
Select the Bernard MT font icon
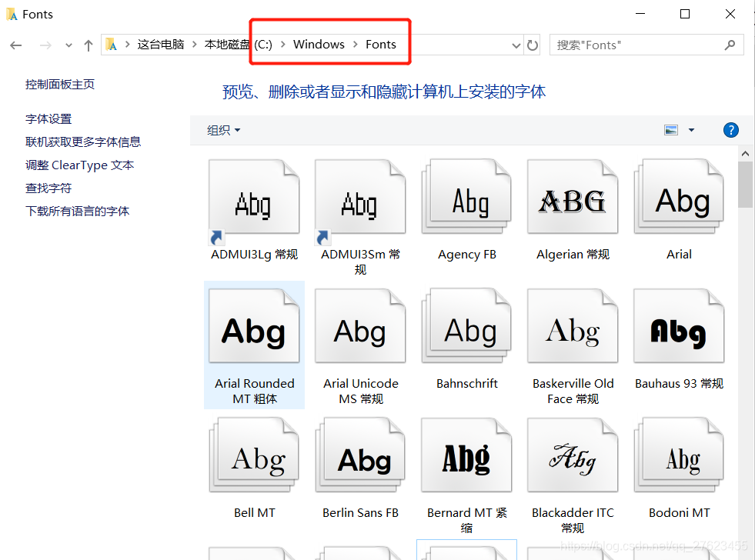click(x=466, y=455)
